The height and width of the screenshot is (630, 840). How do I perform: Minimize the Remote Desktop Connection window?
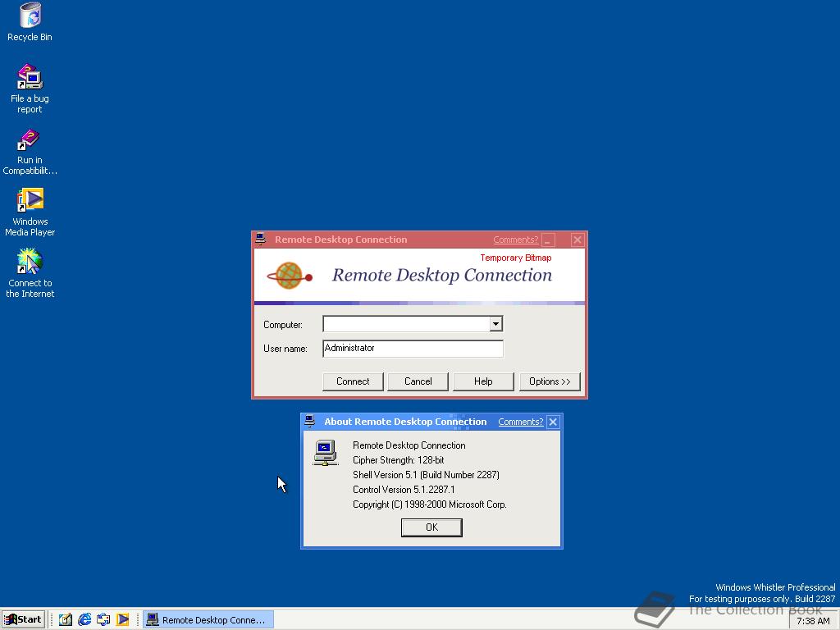click(548, 240)
